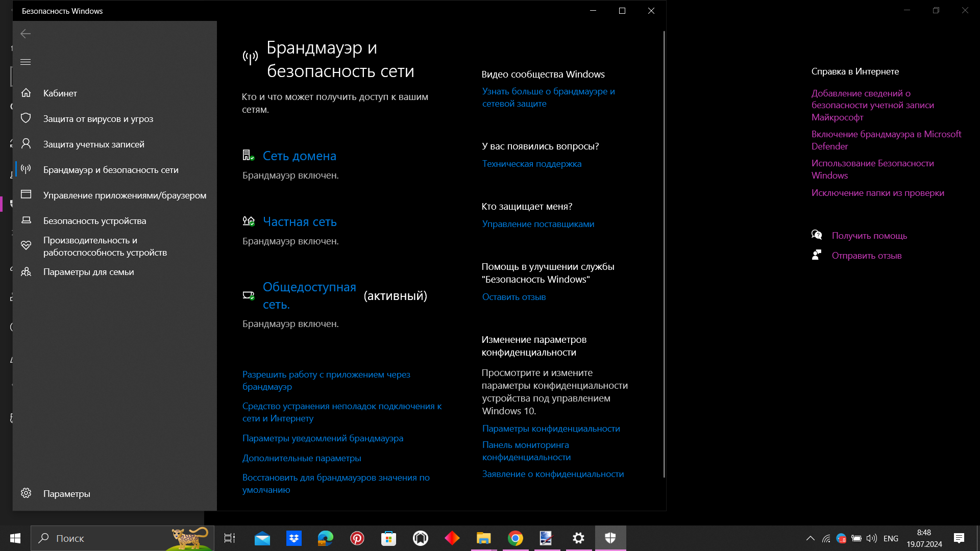Click the vertical scrollbar in Windows Security
This screenshot has width=980, height=551.
[664, 254]
